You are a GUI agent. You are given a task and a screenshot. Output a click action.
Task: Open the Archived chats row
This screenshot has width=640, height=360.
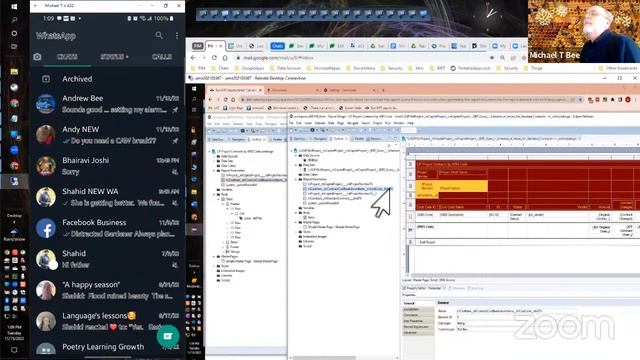point(107,79)
